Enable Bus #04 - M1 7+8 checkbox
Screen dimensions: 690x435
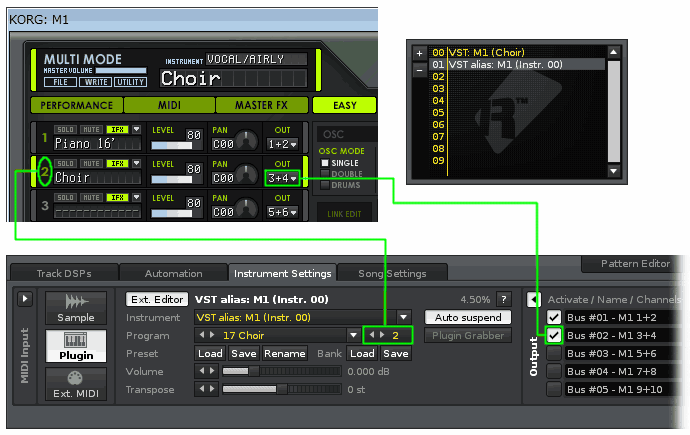click(x=554, y=371)
